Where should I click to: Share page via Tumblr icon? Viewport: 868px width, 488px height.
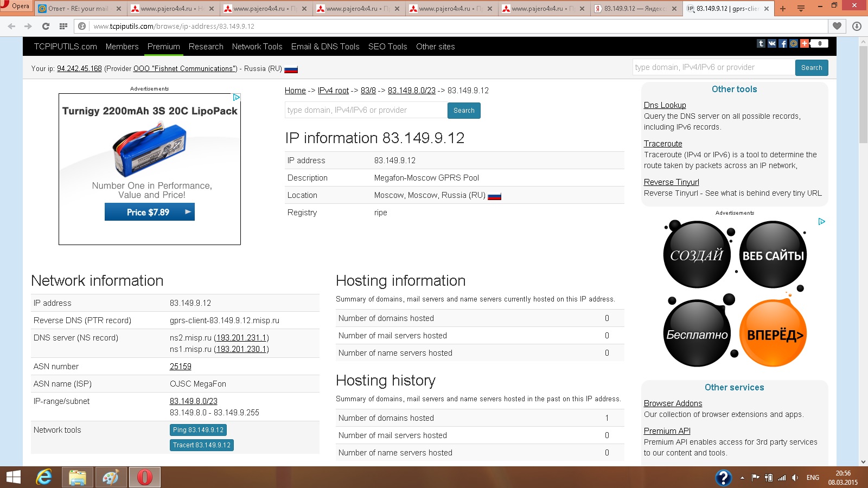click(x=761, y=43)
